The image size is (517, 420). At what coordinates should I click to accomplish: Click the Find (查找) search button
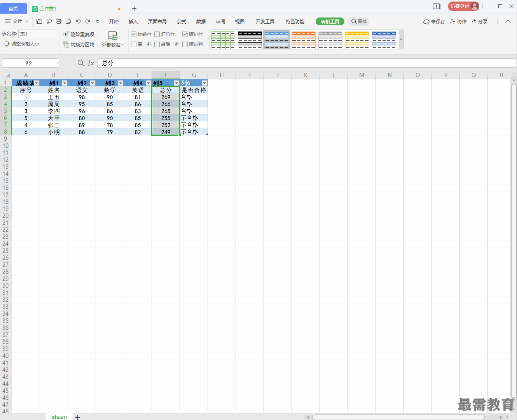pyautogui.click(x=359, y=21)
